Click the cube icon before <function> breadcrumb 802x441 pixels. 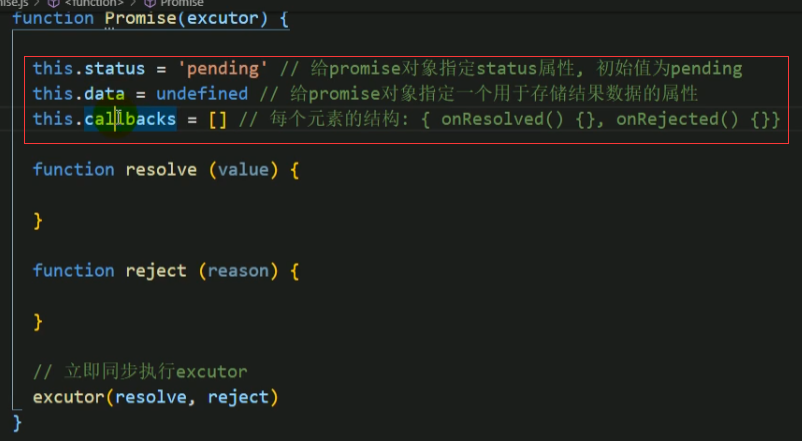(x=53, y=4)
